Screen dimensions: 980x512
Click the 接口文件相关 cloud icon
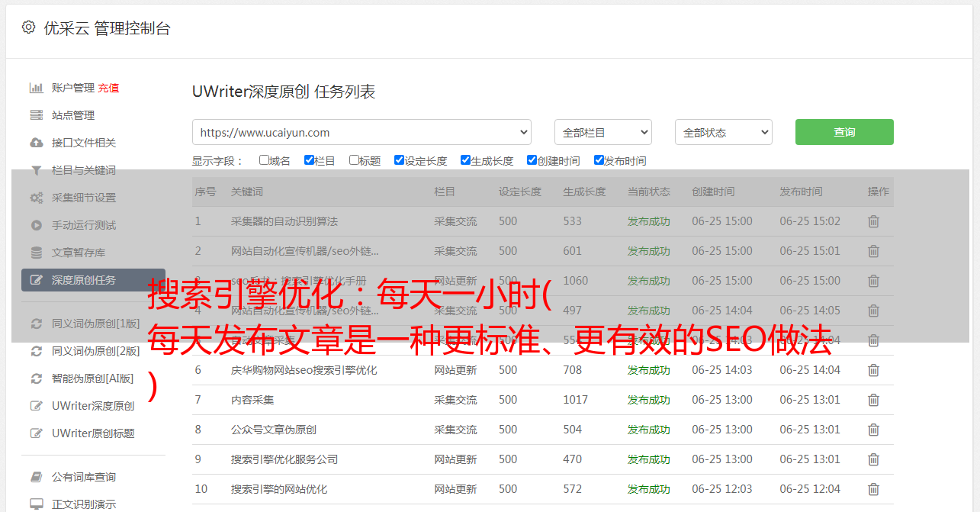36,143
